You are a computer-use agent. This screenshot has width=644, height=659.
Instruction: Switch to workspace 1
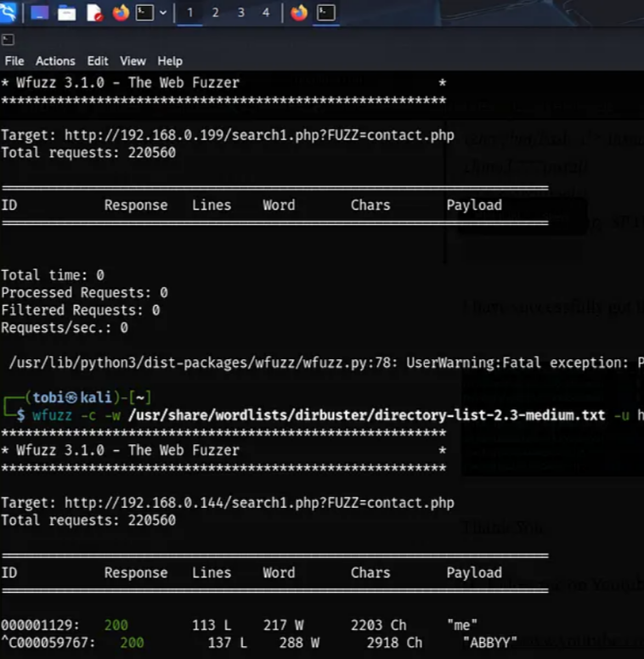pyautogui.click(x=190, y=13)
